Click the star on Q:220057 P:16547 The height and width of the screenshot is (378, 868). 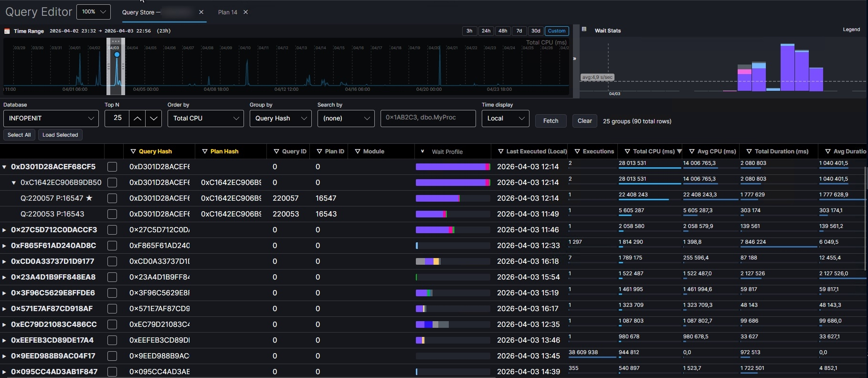pyautogui.click(x=89, y=198)
